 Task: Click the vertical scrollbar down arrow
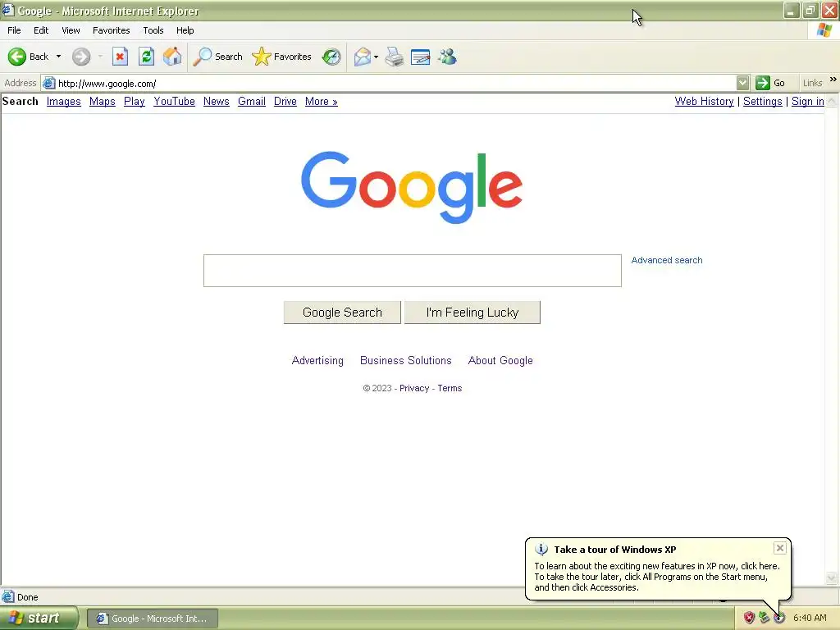[832, 577]
